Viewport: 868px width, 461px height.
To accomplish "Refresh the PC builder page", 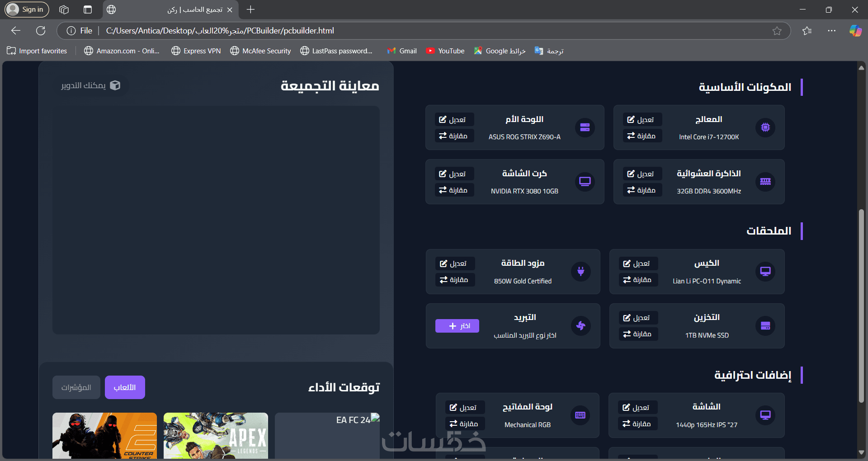I will [x=41, y=31].
